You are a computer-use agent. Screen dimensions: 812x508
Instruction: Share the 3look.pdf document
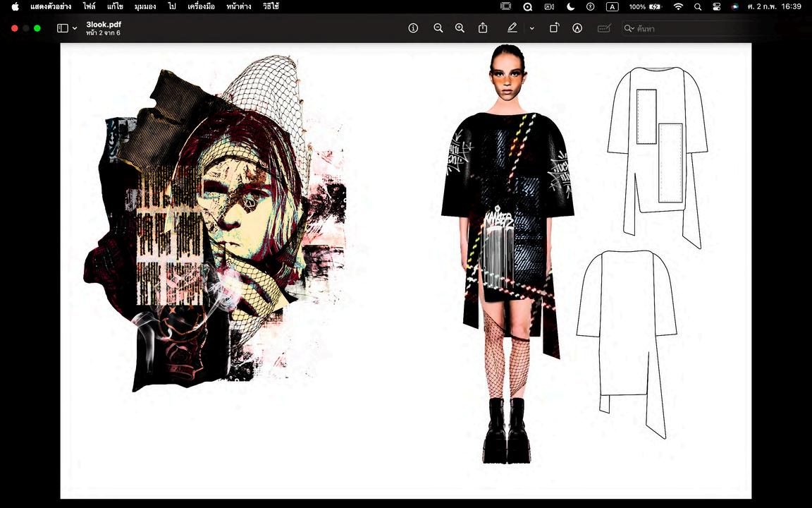483,28
